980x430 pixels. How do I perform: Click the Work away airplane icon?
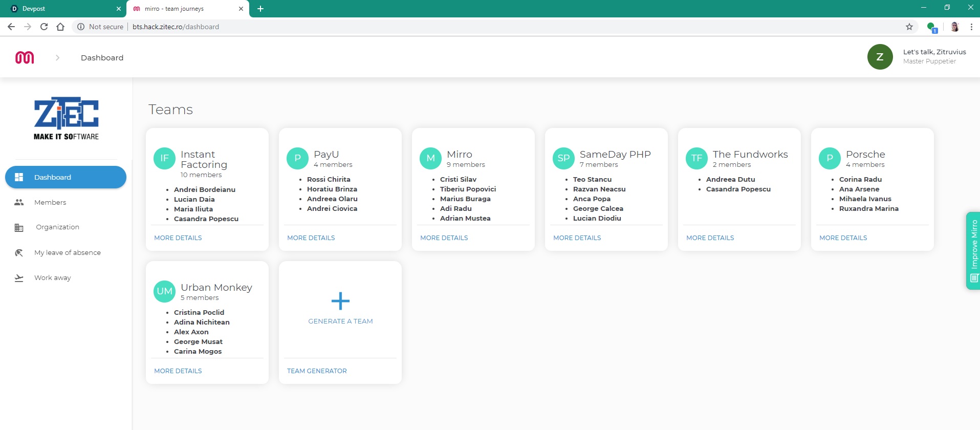click(19, 278)
